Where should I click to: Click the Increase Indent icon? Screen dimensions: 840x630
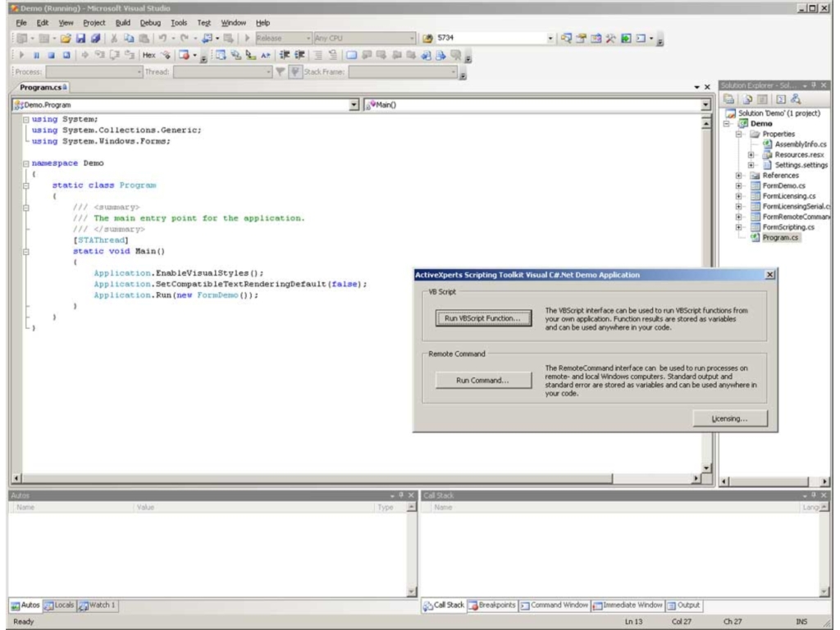pos(299,55)
